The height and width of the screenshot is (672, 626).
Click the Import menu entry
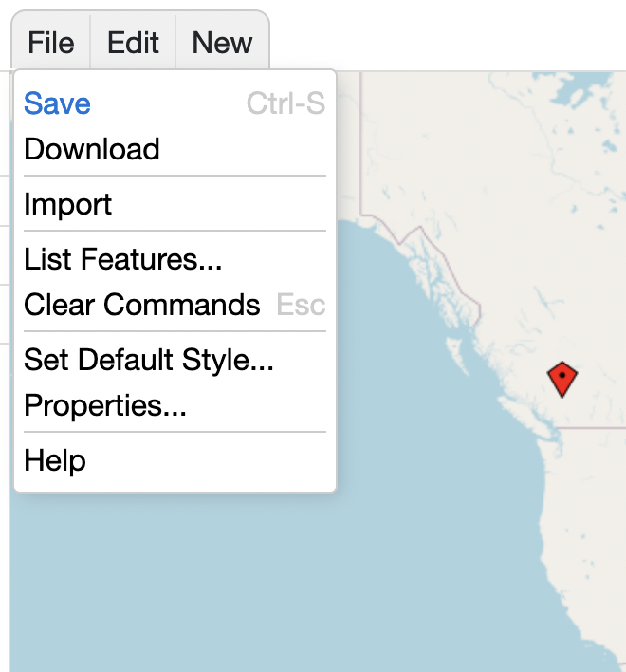68,204
